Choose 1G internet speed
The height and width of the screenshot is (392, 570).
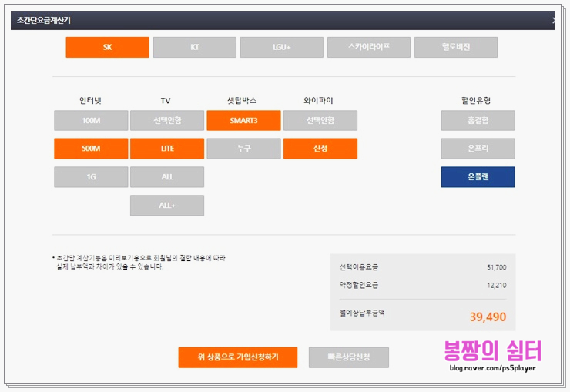(91, 177)
